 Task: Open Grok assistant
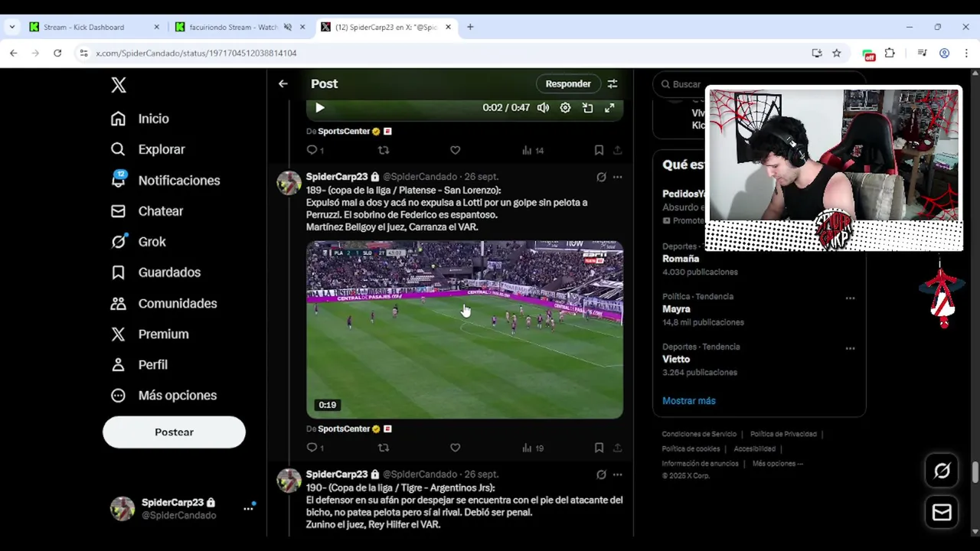tap(139, 242)
